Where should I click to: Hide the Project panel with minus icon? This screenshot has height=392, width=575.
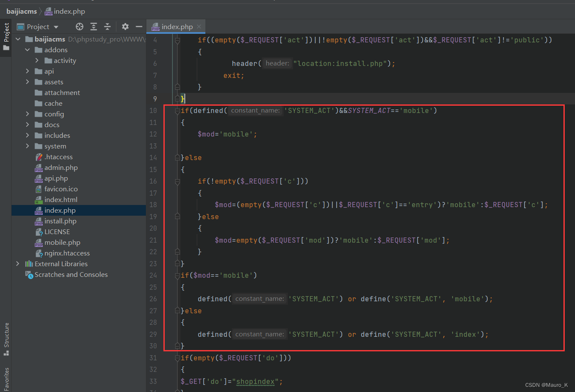pos(139,27)
